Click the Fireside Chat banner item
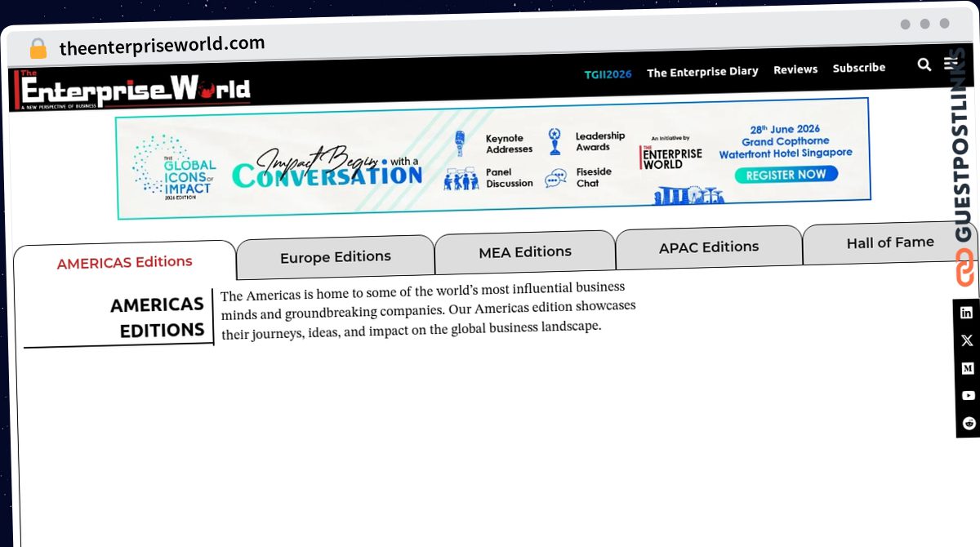 577,177
